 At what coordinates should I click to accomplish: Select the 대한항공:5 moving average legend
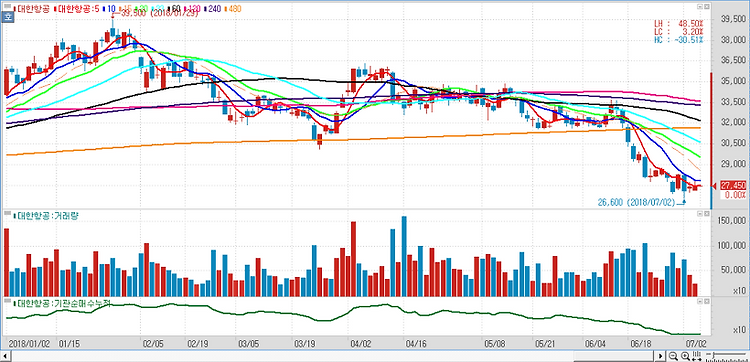[77, 9]
